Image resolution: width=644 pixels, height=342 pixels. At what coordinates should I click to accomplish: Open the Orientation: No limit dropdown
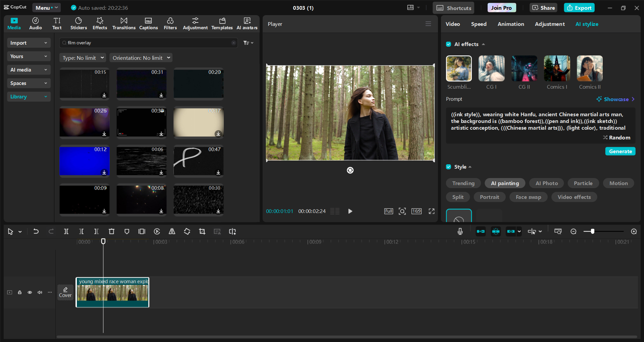point(141,58)
